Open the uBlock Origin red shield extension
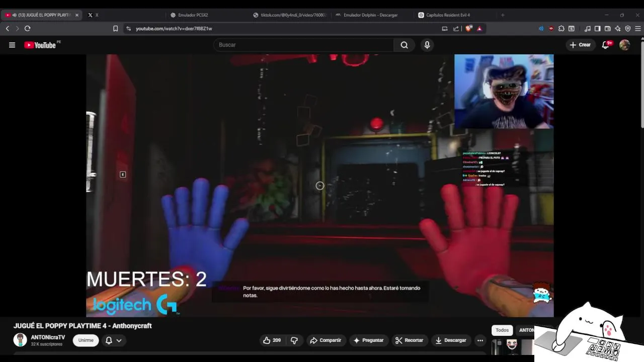 pos(551,29)
